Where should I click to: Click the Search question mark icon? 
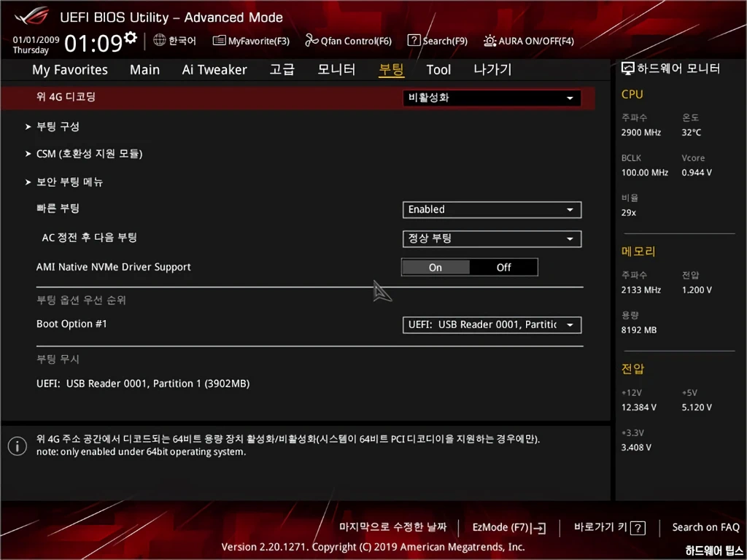414,41
